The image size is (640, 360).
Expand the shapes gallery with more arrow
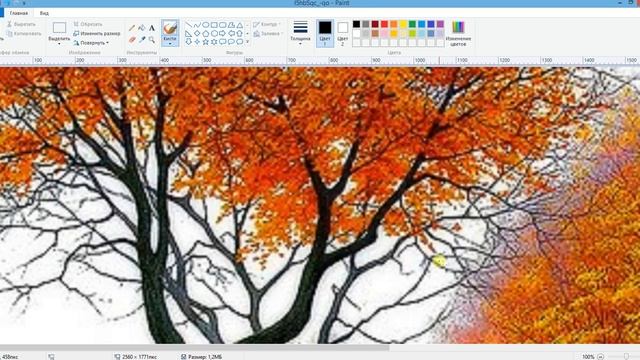click(x=248, y=42)
